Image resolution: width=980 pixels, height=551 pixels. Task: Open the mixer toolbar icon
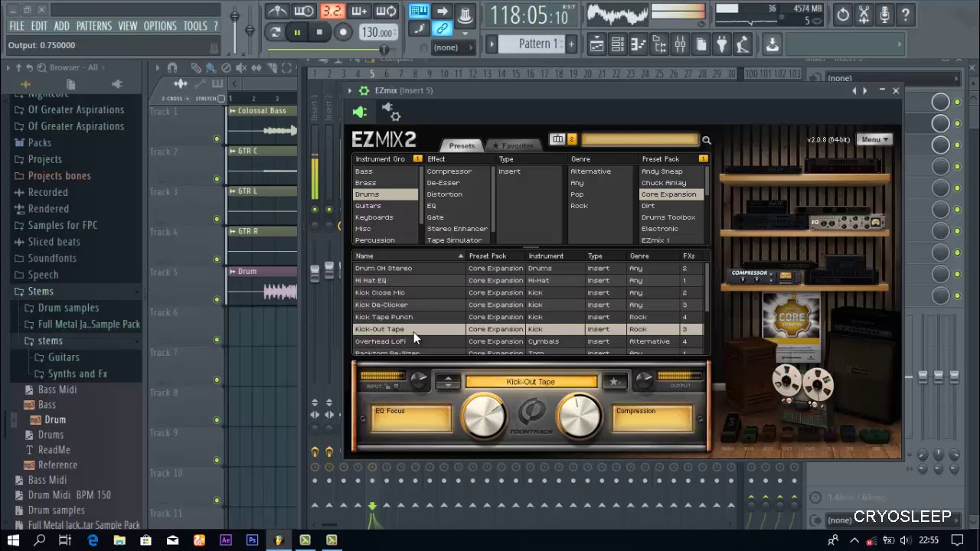[x=680, y=44]
